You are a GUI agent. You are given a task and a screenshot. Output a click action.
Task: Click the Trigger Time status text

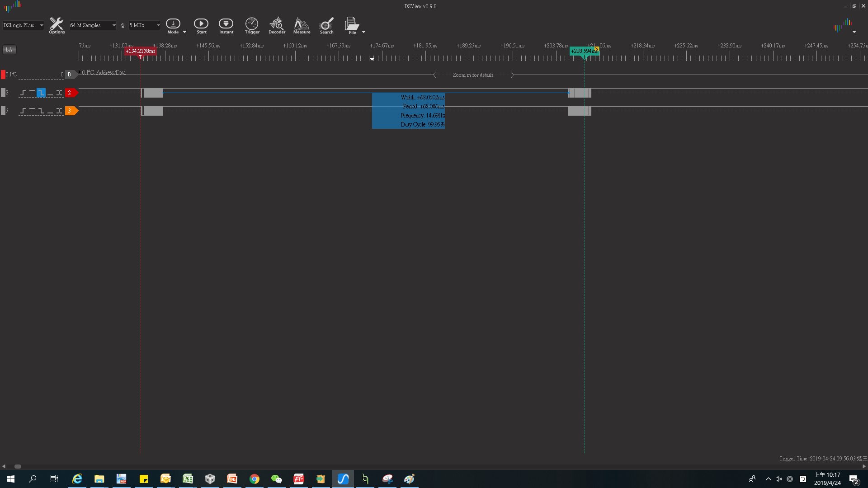[823, 459]
